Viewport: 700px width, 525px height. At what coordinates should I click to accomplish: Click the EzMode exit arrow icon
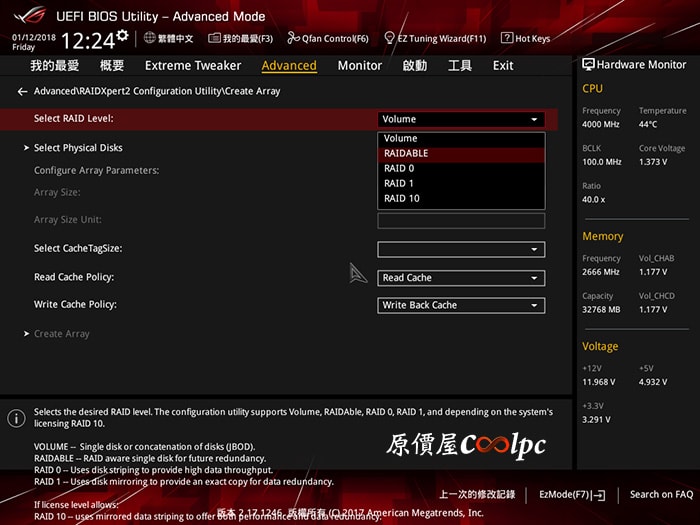599,495
